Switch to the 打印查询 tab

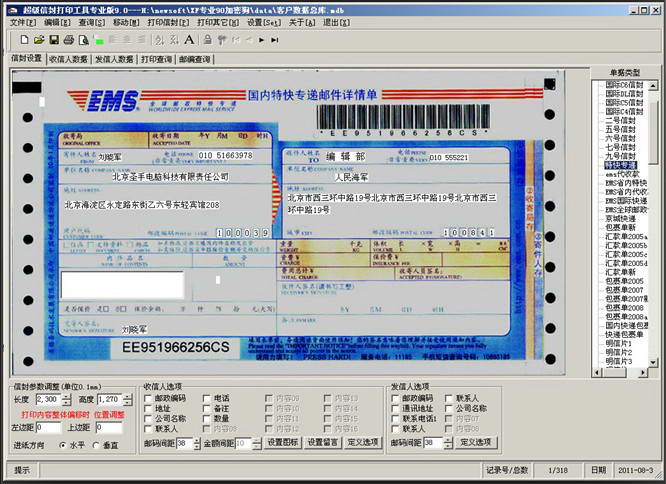point(156,59)
